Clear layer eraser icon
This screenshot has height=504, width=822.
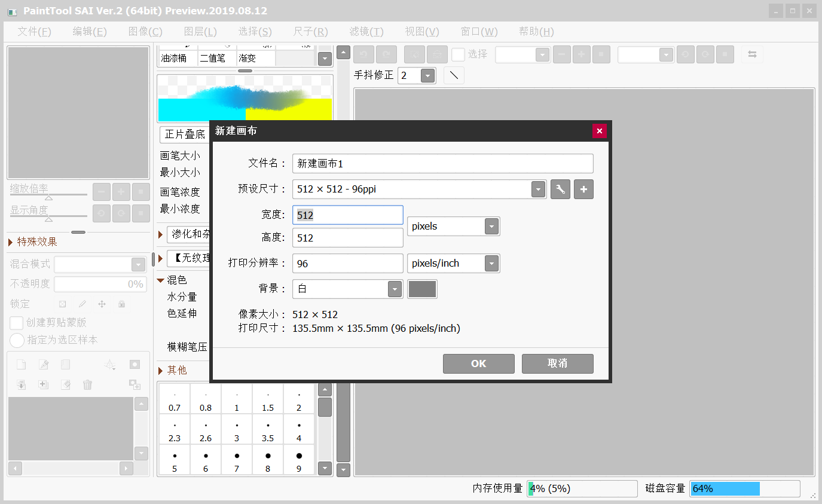66,384
